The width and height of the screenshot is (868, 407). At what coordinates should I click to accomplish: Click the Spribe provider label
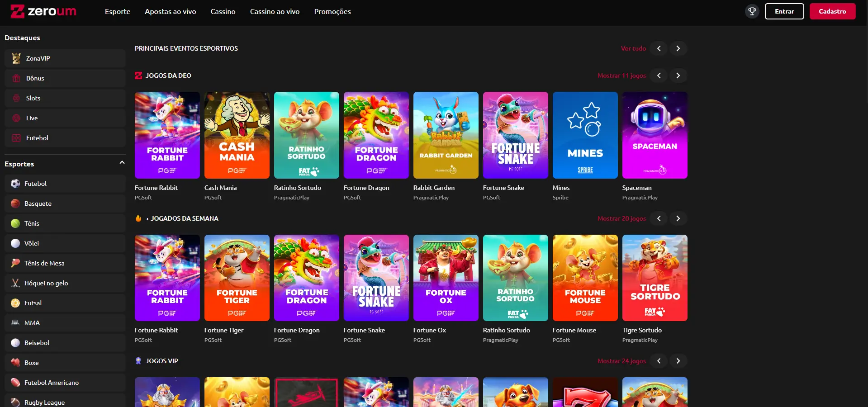pyautogui.click(x=560, y=198)
